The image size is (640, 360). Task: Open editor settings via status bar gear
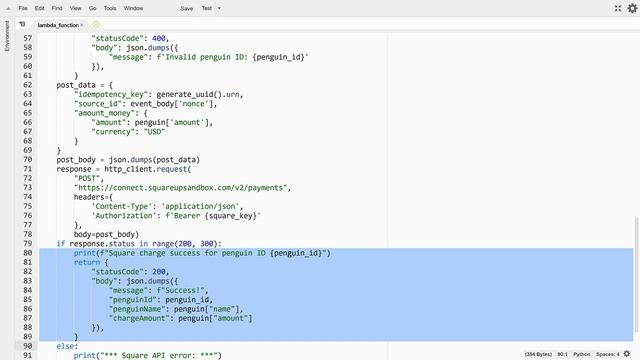[627, 354]
